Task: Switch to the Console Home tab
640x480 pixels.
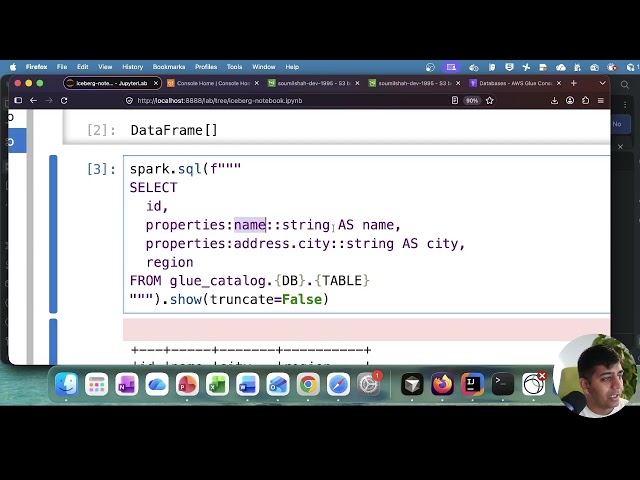Action: [x=213, y=83]
